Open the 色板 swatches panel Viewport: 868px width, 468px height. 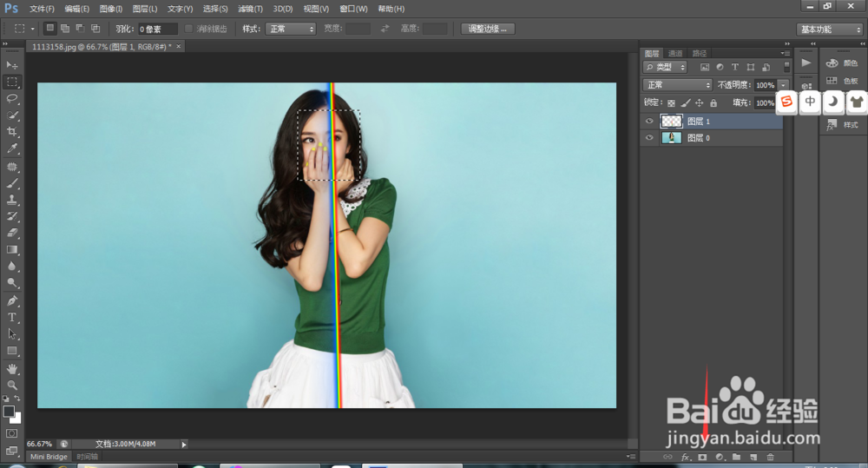coord(842,81)
